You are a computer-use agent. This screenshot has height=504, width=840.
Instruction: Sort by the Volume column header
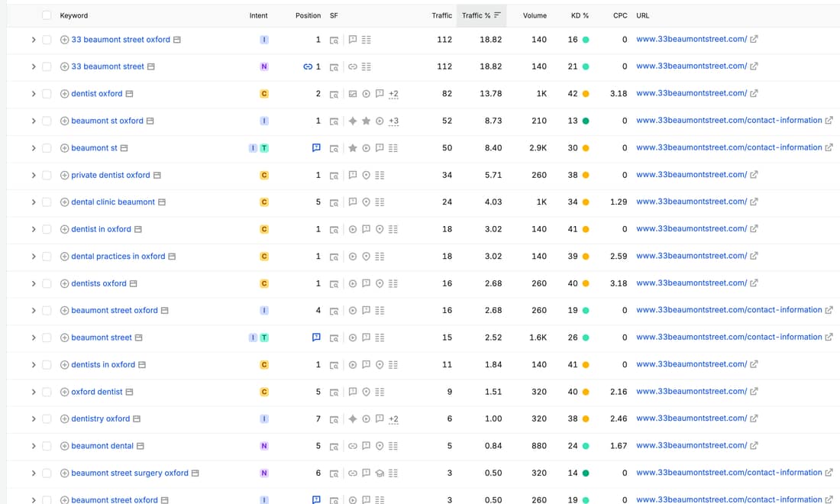[535, 15]
